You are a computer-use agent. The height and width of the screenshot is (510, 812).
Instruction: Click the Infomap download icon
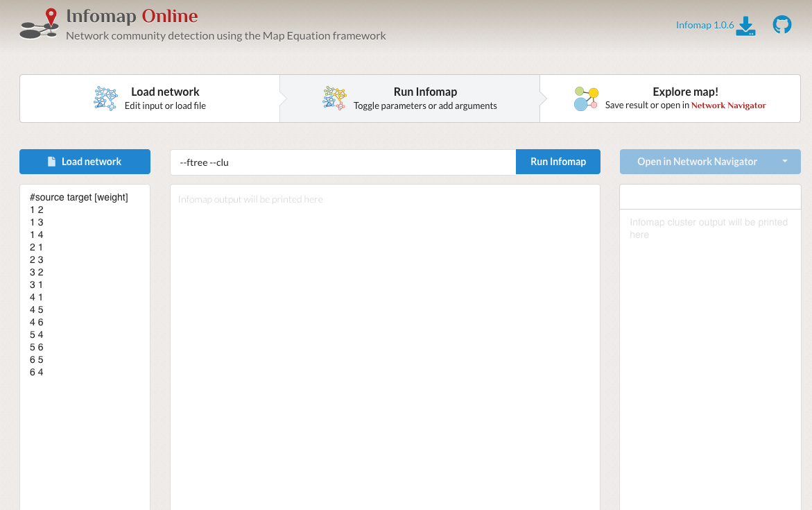click(x=745, y=26)
